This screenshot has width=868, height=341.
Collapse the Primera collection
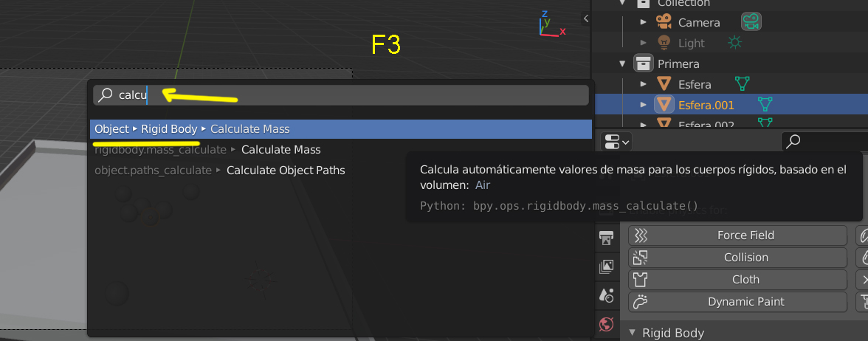[x=622, y=63]
